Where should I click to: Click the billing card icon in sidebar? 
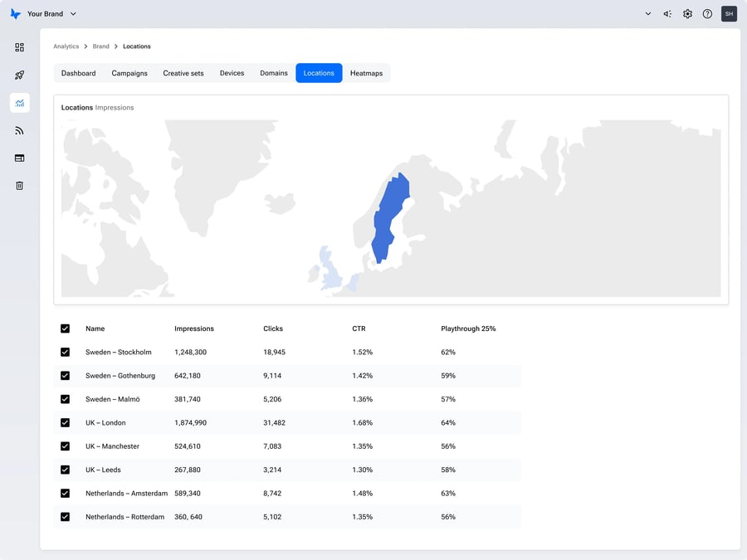coord(19,158)
